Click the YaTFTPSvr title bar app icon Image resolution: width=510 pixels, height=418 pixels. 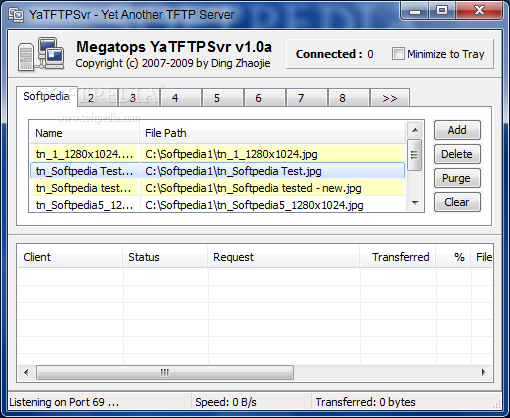pyautogui.click(x=16, y=15)
